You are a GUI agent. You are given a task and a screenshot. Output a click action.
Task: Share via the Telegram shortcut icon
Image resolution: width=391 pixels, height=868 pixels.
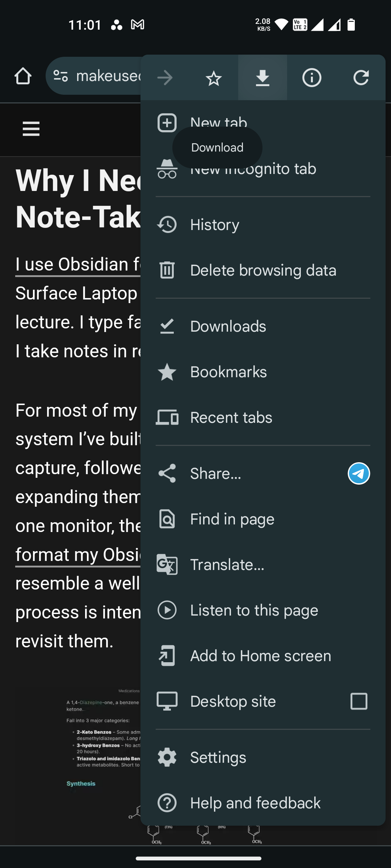359,473
